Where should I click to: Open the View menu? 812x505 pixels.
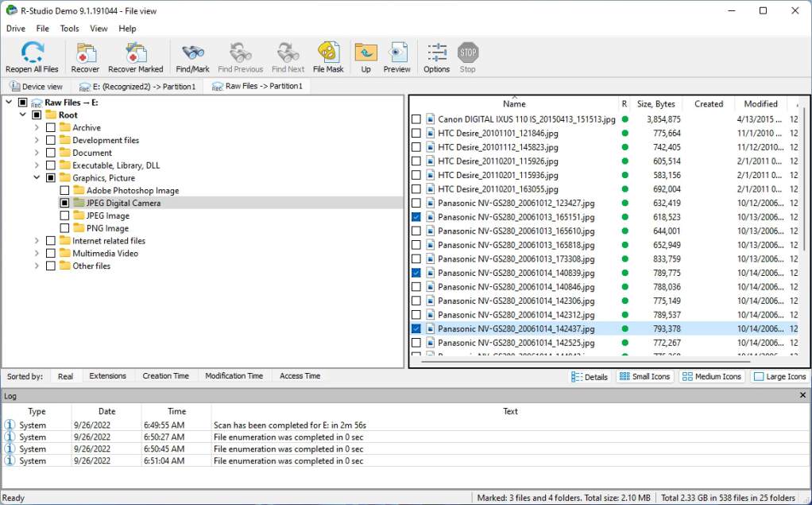(x=99, y=29)
